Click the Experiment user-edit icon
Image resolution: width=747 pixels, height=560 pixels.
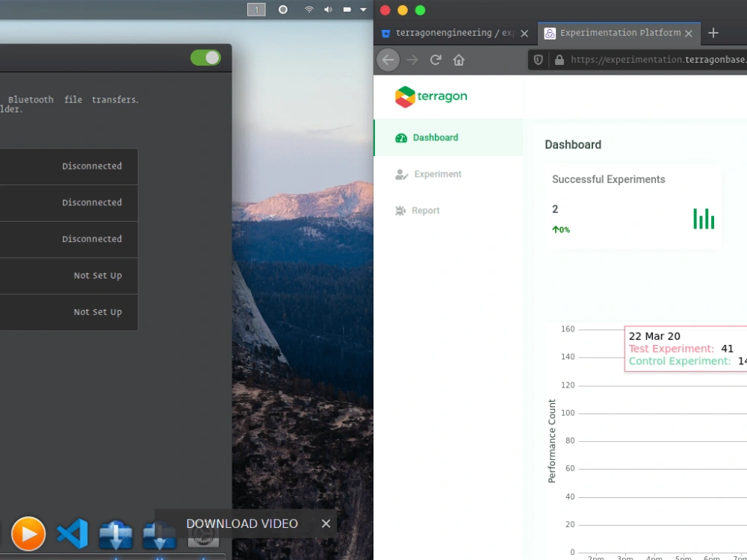tap(402, 175)
